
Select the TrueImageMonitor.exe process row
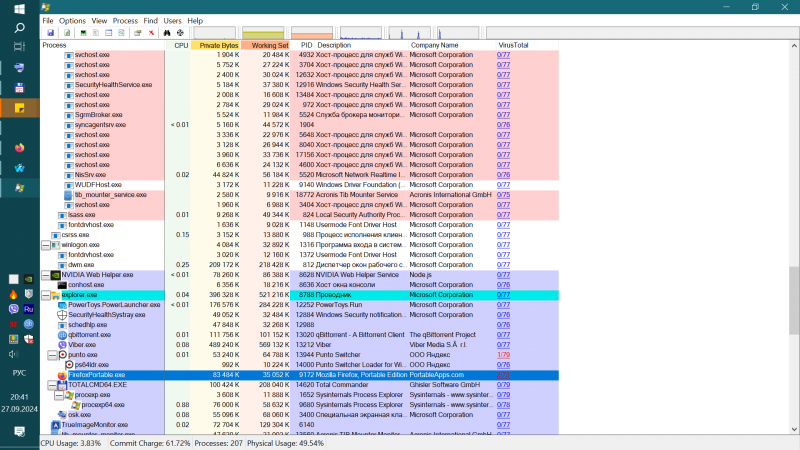coord(299,424)
